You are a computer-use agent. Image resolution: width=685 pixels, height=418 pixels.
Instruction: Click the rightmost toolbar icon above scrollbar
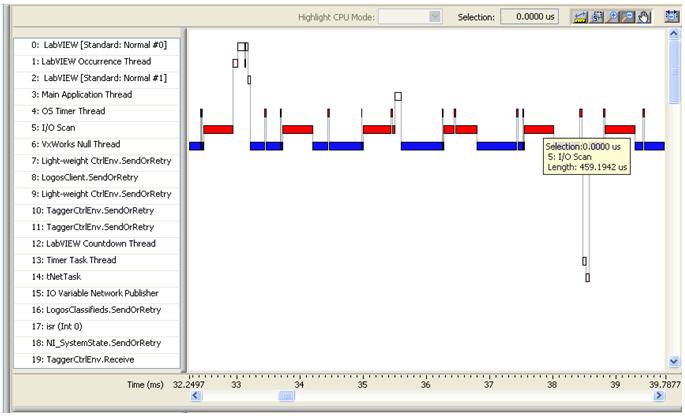tap(673, 17)
